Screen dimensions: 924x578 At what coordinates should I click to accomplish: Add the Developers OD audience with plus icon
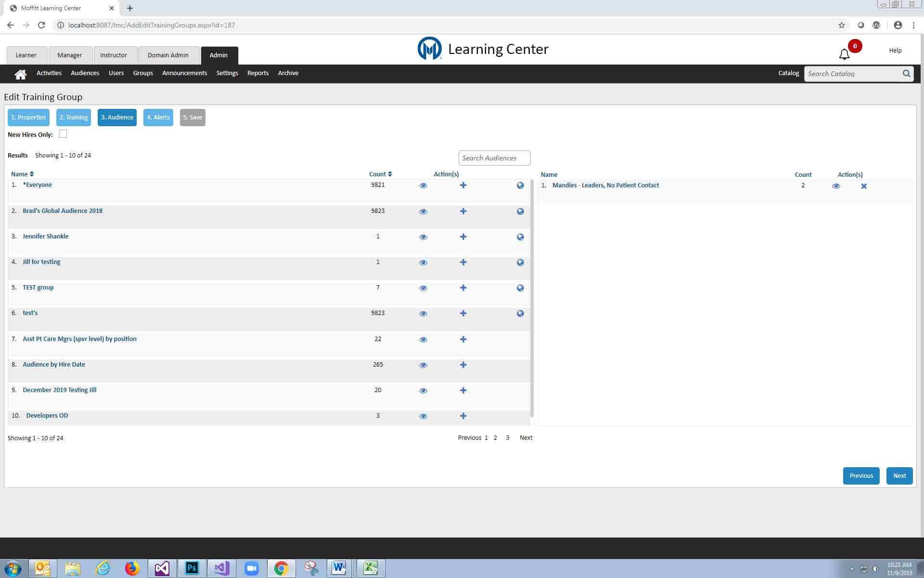tap(463, 416)
